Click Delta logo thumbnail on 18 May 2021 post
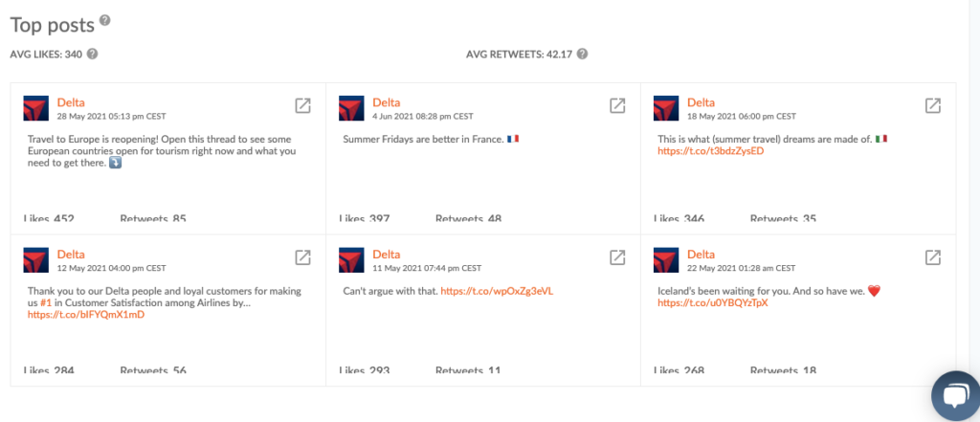The width and height of the screenshot is (980, 422). click(x=667, y=108)
